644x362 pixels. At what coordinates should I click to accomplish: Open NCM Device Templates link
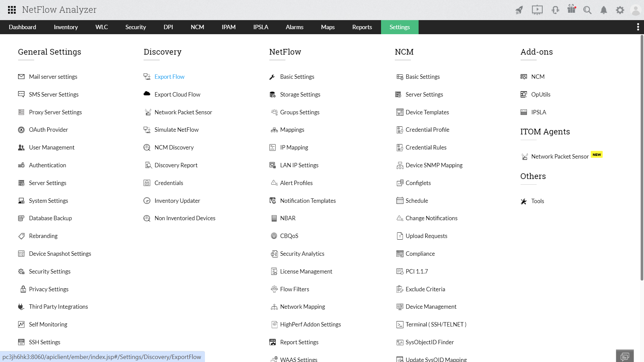click(x=427, y=112)
